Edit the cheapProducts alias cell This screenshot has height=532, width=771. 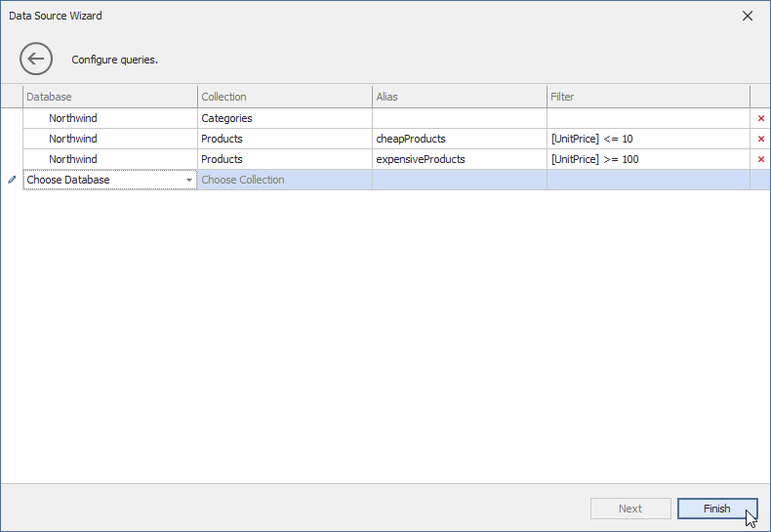coord(459,139)
